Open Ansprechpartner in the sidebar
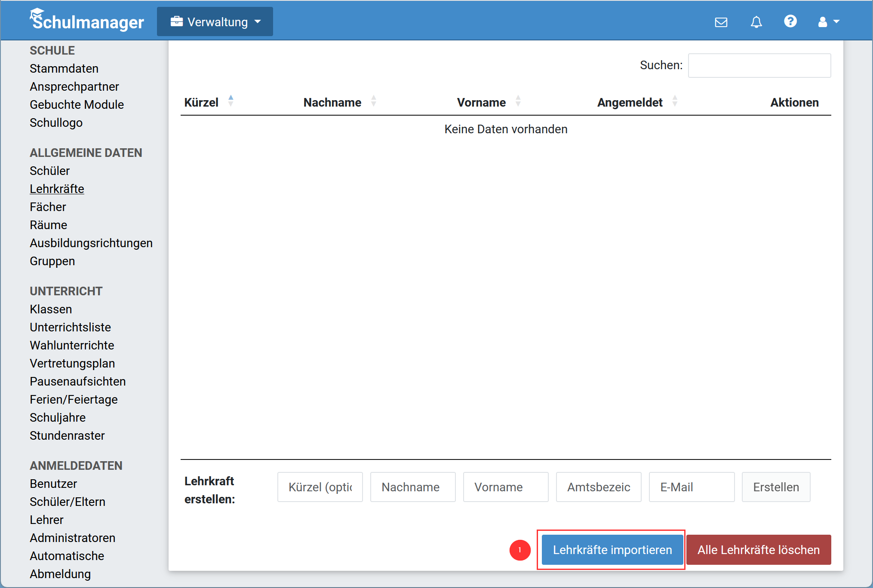 [x=74, y=86]
